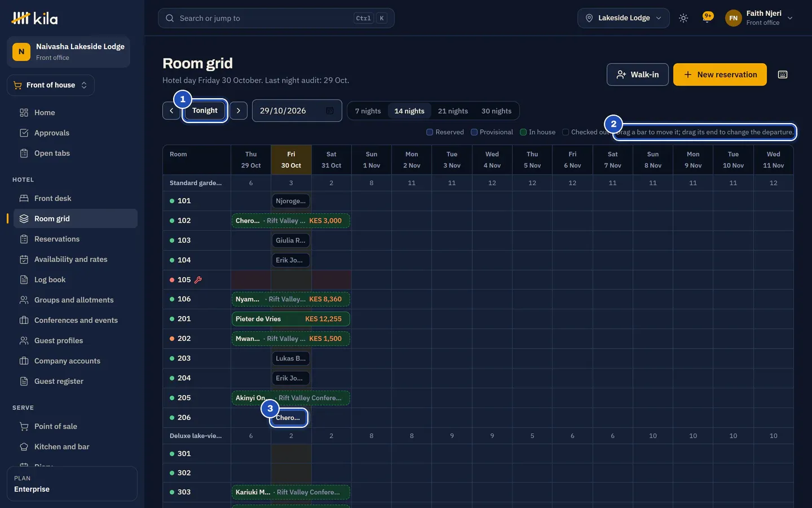
Task: Open the calendar picker icon in date field
Action: point(330,111)
